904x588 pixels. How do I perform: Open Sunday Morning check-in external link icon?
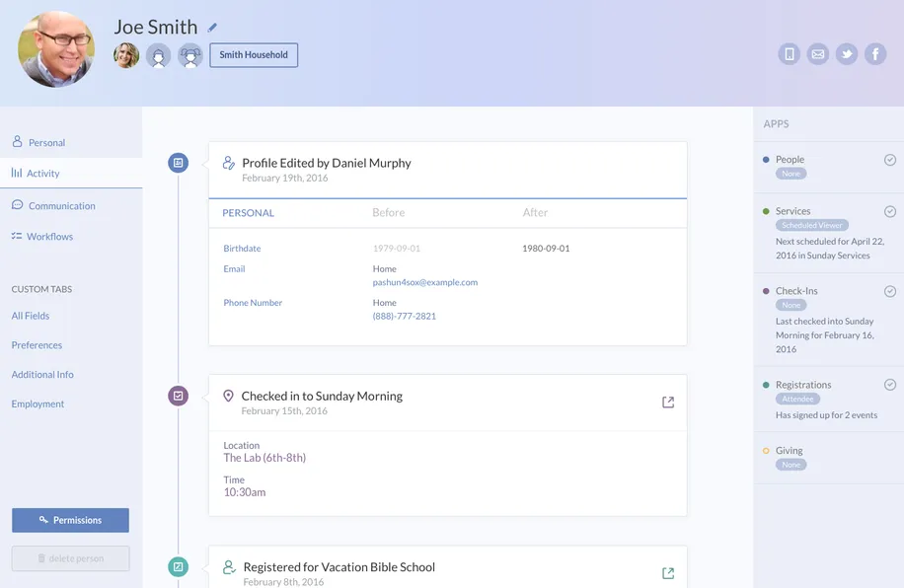(668, 402)
